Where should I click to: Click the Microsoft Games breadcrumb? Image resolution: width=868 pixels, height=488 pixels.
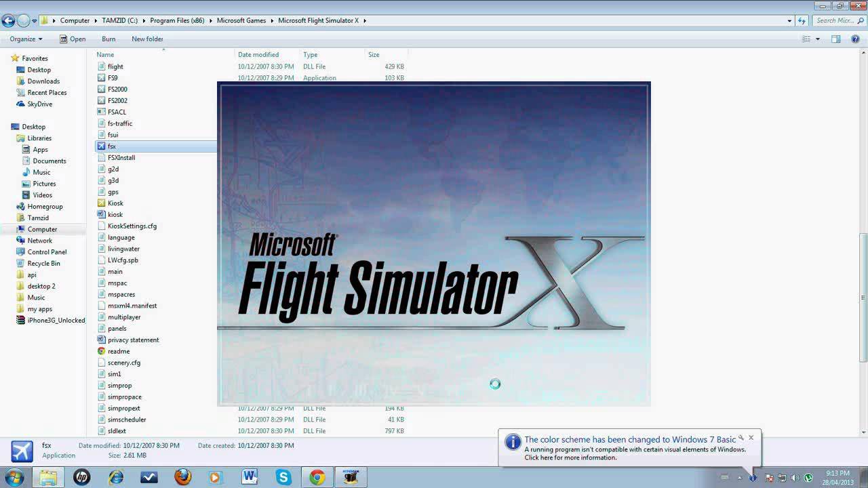(241, 20)
